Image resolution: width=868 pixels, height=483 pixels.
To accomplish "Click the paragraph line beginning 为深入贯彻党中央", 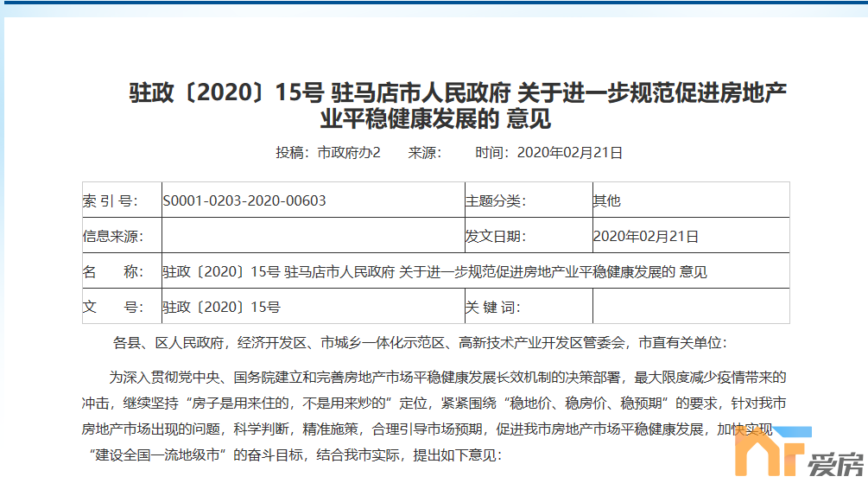I will pyautogui.click(x=447, y=378).
